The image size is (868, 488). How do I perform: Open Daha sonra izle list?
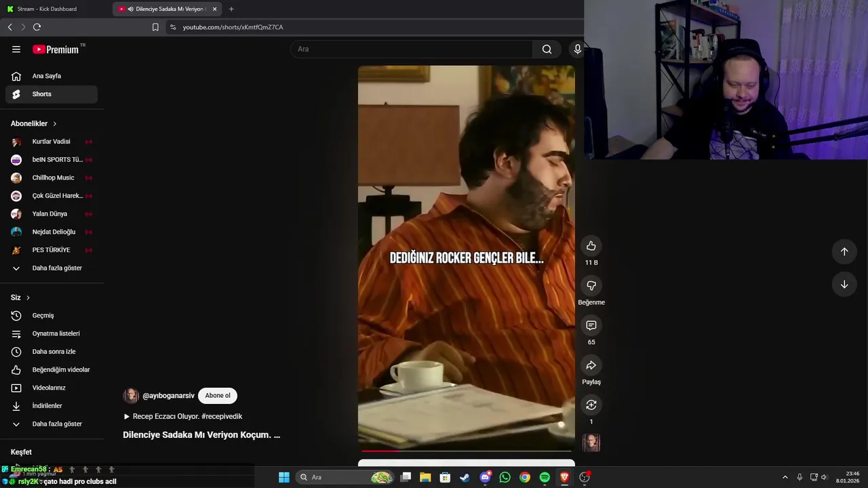(52, 352)
